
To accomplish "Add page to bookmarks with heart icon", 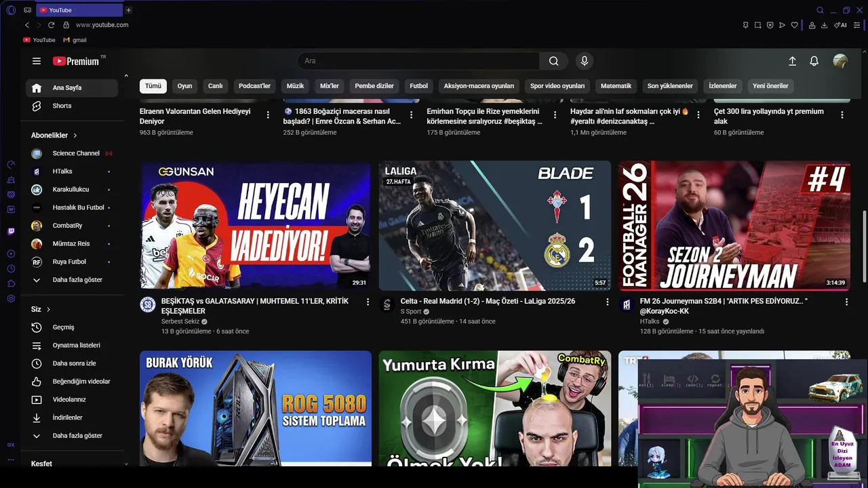I will click(794, 25).
